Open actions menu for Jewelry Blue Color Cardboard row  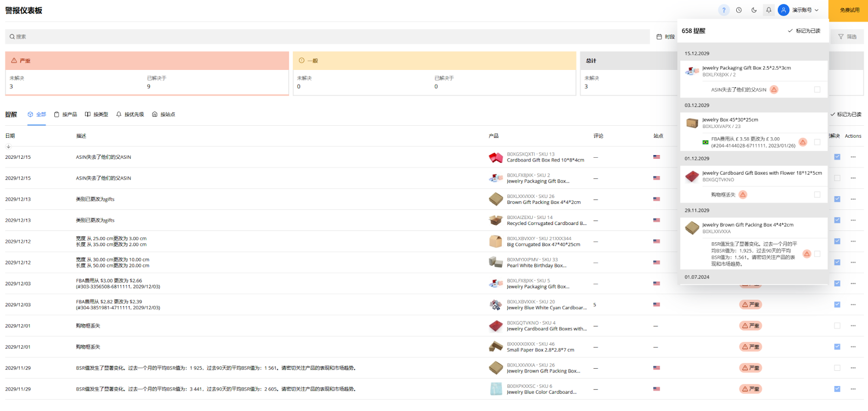[x=853, y=389]
